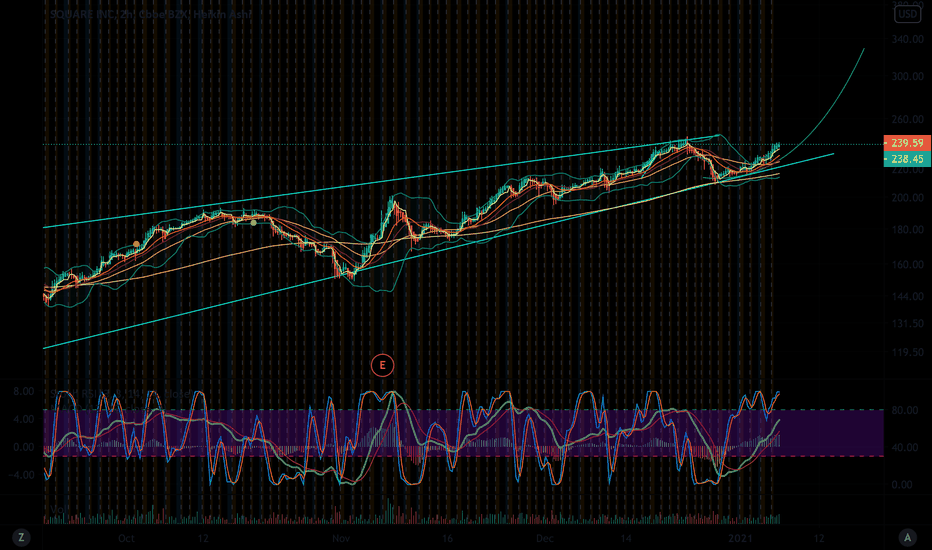Click the 340.00 price axis label

[x=907, y=39]
